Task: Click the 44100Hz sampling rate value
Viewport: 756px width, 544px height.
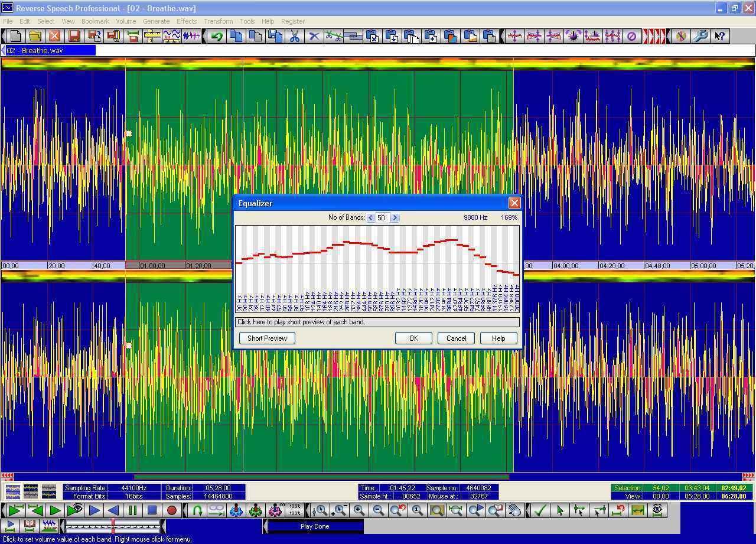Action: [x=135, y=488]
